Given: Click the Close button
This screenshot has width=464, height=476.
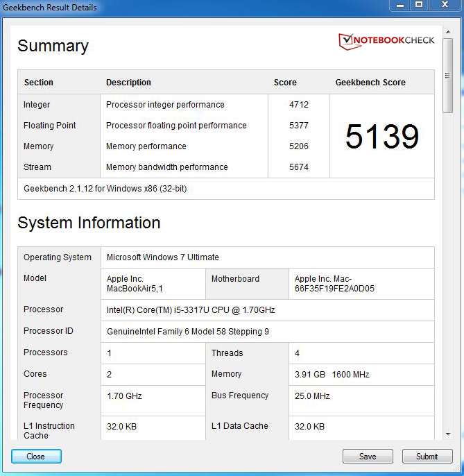Looking at the screenshot, I should [x=36, y=456].
